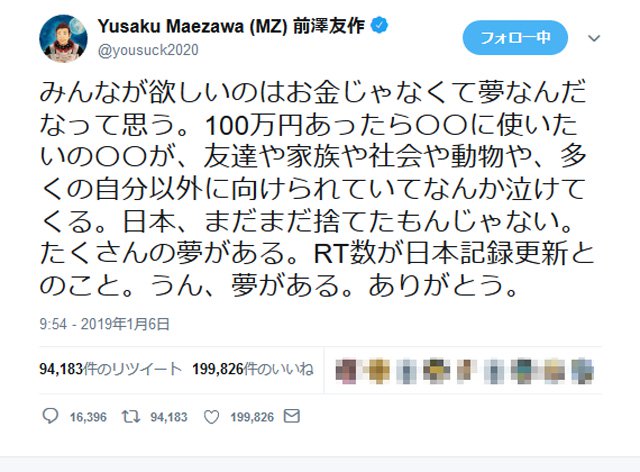This screenshot has width=640, height=472.
Task: Open the @yousuck2020 handle link
Action: click(148, 50)
